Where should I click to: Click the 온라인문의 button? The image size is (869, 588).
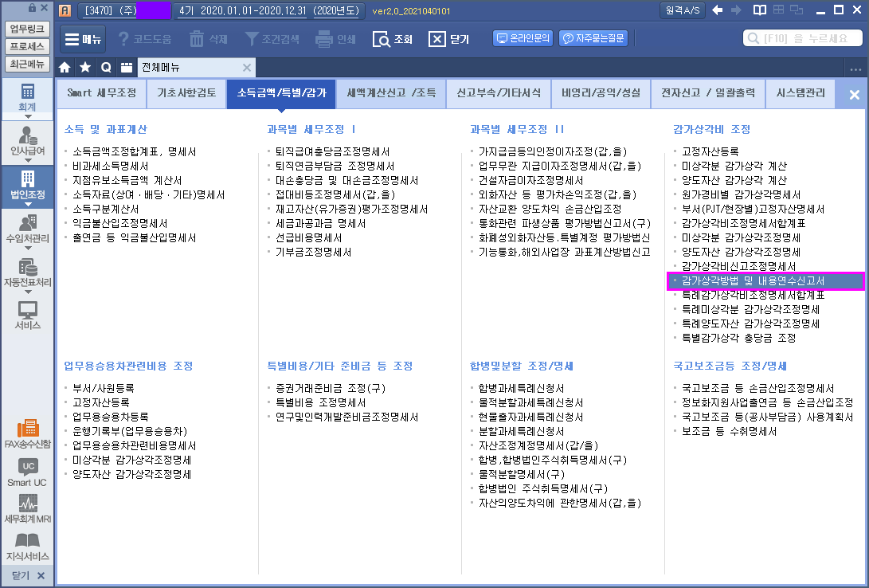(x=523, y=38)
